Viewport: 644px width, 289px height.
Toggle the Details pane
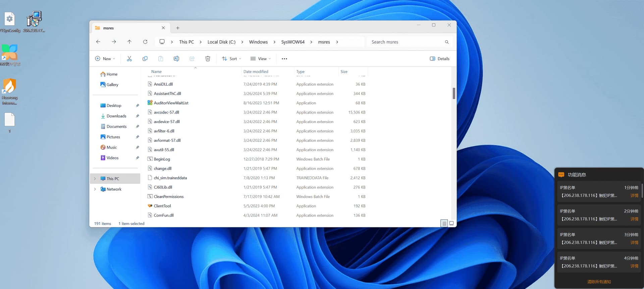tap(439, 59)
